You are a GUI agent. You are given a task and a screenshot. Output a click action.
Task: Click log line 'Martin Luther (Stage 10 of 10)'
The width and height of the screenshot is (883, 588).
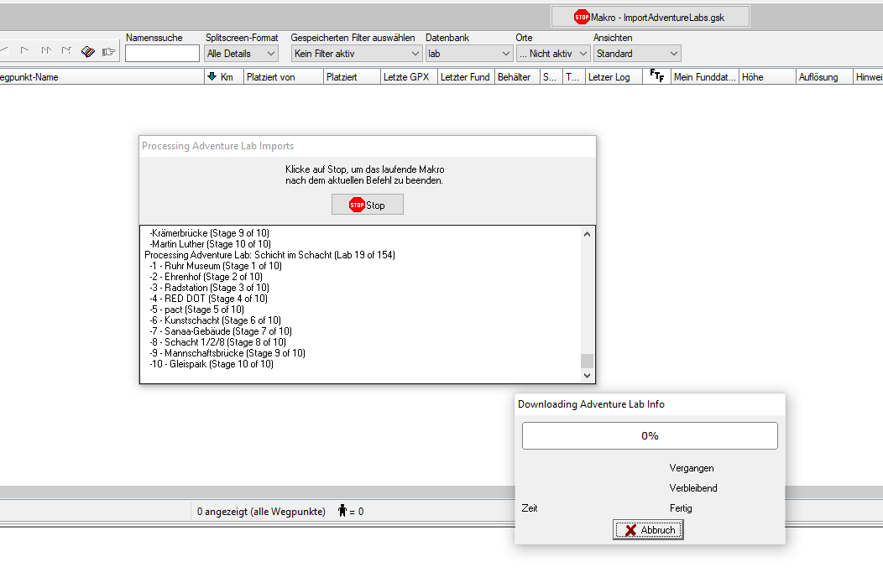pos(211,243)
